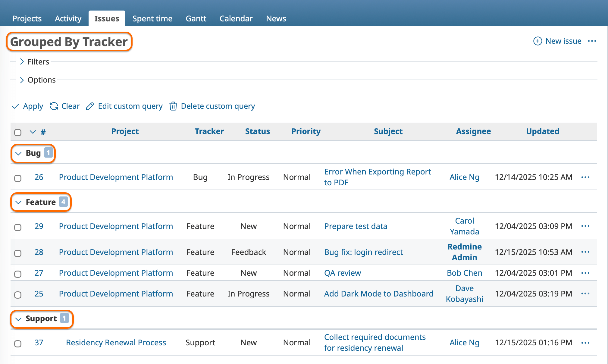
Task: Check the select-all checkbox in table header
Action: pyautogui.click(x=18, y=132)
